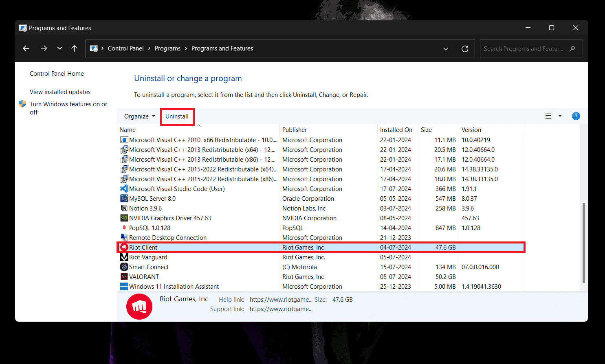Viewport: 605px width, 364px height.
Task: Open More options arrow beside view icon
Action: [x=560, y=116]
